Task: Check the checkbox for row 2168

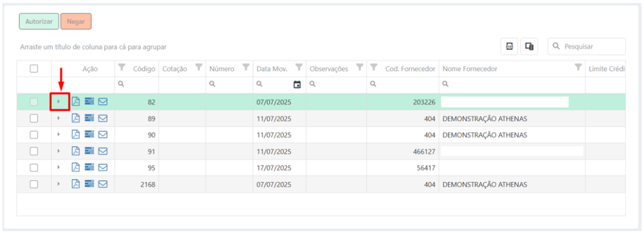Action: [34, 184]
